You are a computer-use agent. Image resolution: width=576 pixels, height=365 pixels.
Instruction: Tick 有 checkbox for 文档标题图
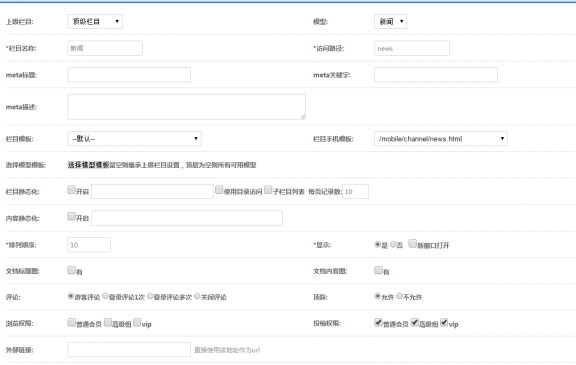71,270
